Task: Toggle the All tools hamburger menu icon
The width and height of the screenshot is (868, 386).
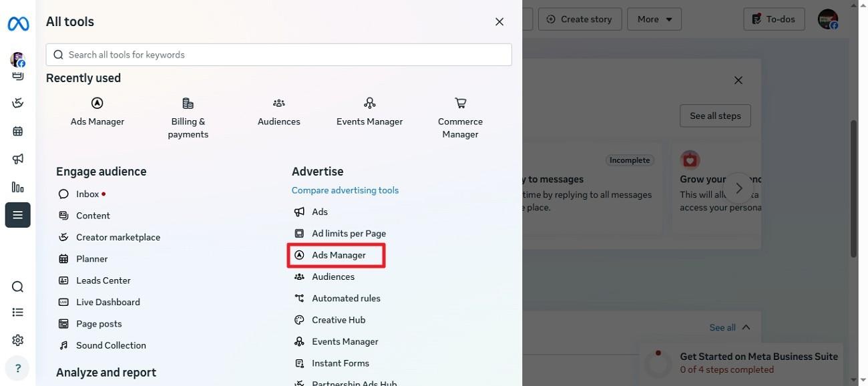Action: (18, 215)
